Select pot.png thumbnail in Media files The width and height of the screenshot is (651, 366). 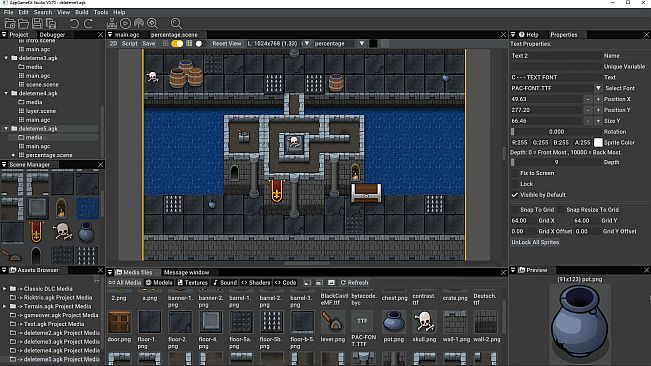tap(394, 322)
